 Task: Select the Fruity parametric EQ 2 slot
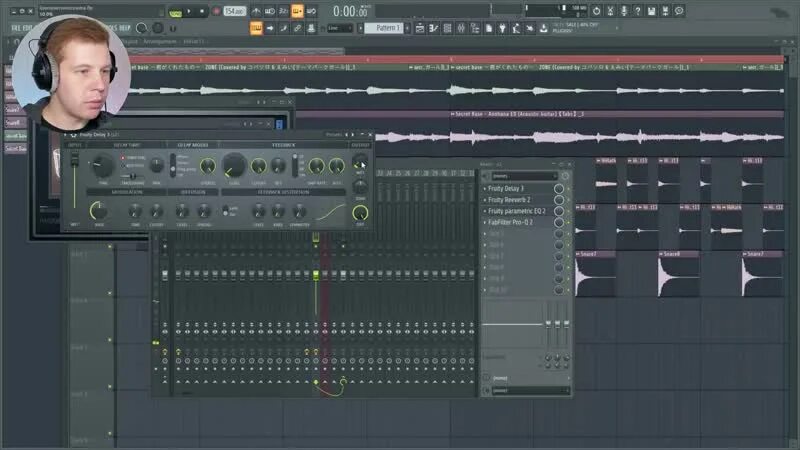pyautogui.click(x=520, y=211)
